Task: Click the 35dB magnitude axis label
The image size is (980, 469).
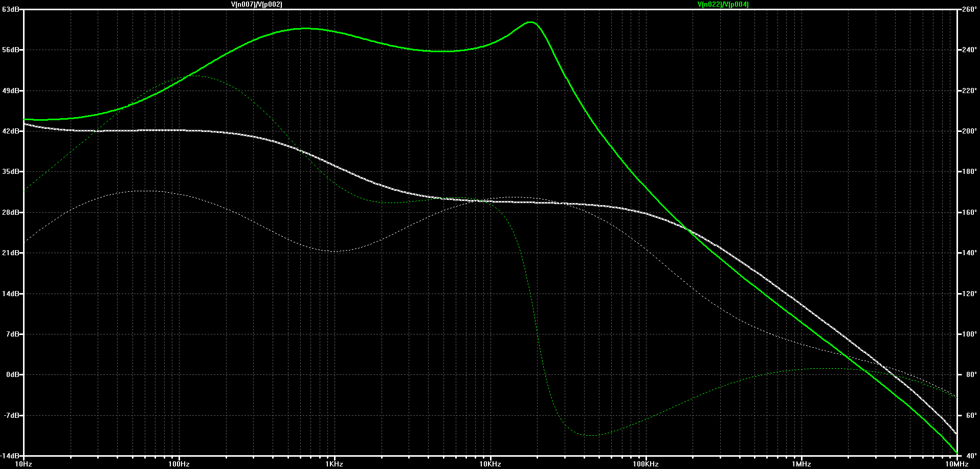Action: coord(11,171)
